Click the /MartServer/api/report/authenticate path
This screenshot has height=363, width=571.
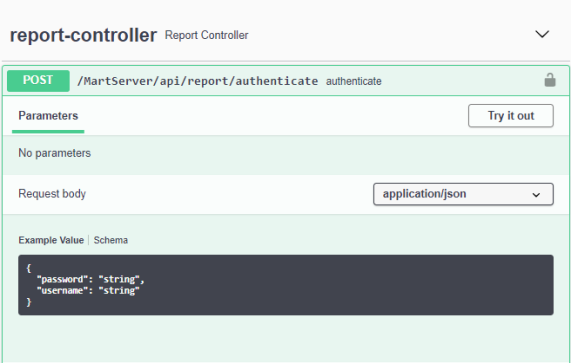coord(197,81)
